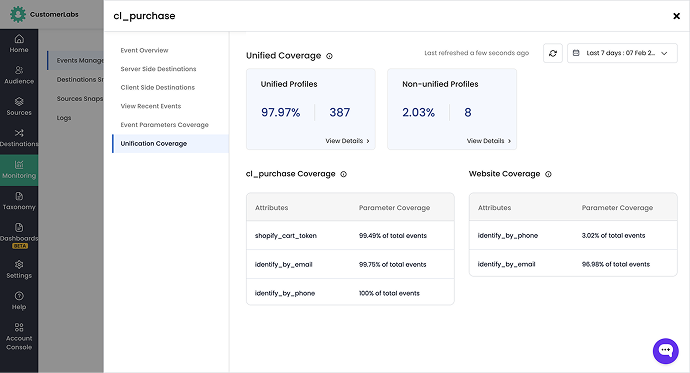
Task: Open the View Recent Events tab
Action: (150, 106)
